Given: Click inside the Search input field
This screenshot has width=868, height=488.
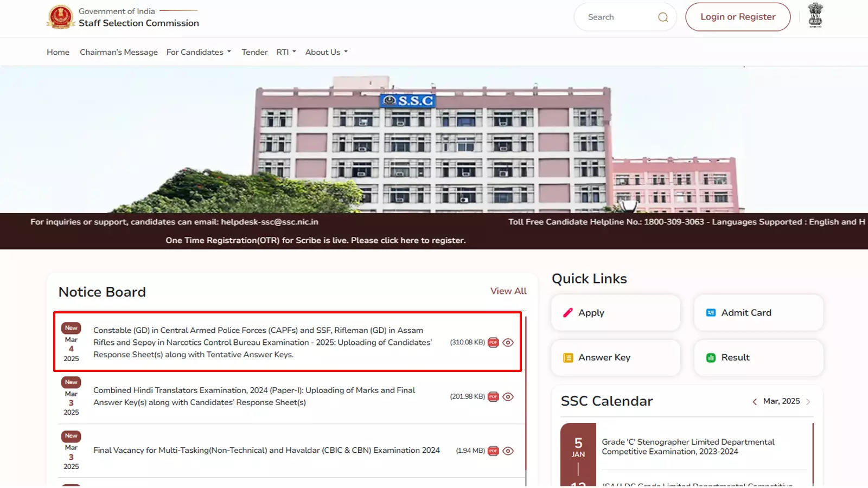Looking at the screenshot, I should click(x=613, y=17).
